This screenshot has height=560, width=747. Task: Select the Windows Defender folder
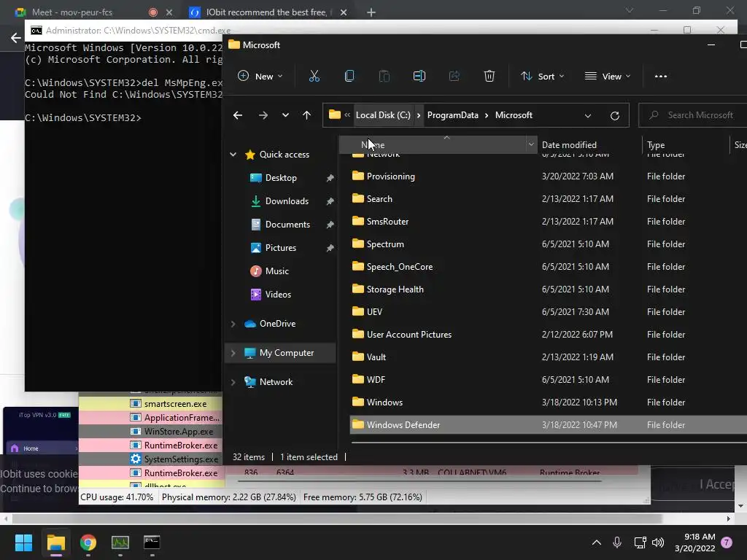pyautogui.click(x=549, y=425)
